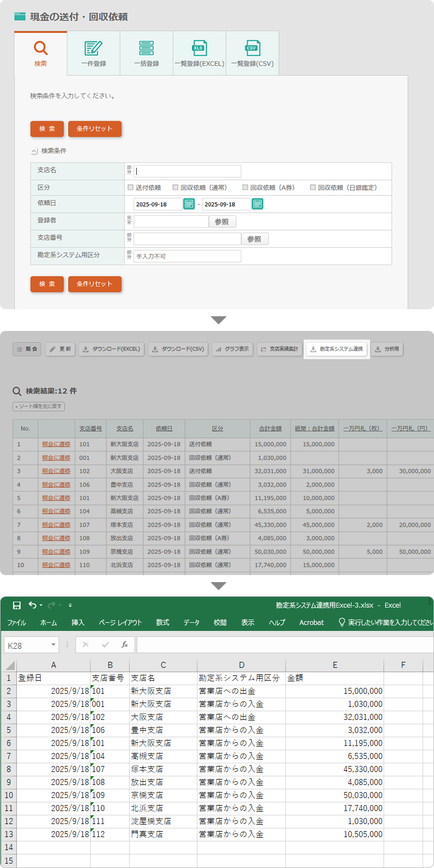Collapse the 検索条件 section
Image resolution: width=434 pixels, height=868 pixels.
point(34,151)
